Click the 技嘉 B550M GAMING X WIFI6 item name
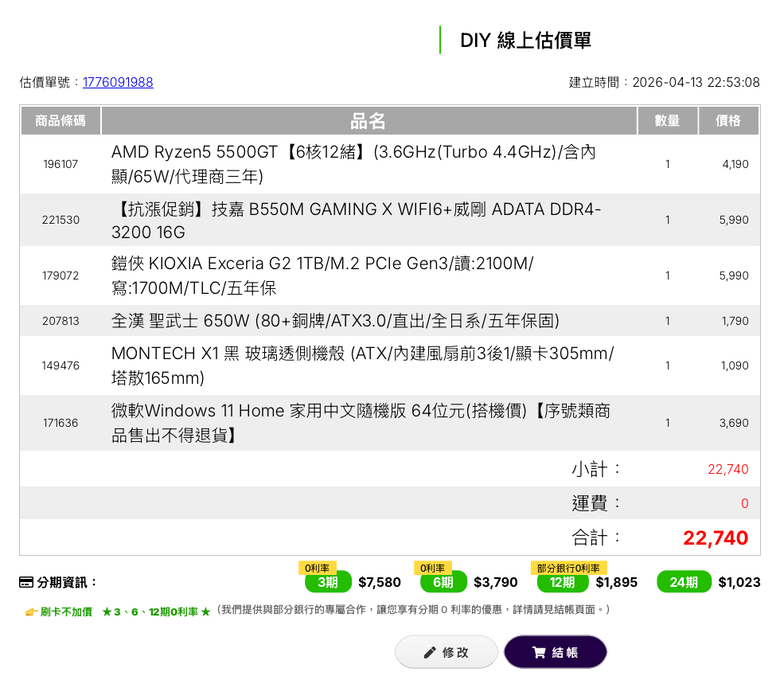This screenshot has width=780, height=688. [x=356, y=220]
